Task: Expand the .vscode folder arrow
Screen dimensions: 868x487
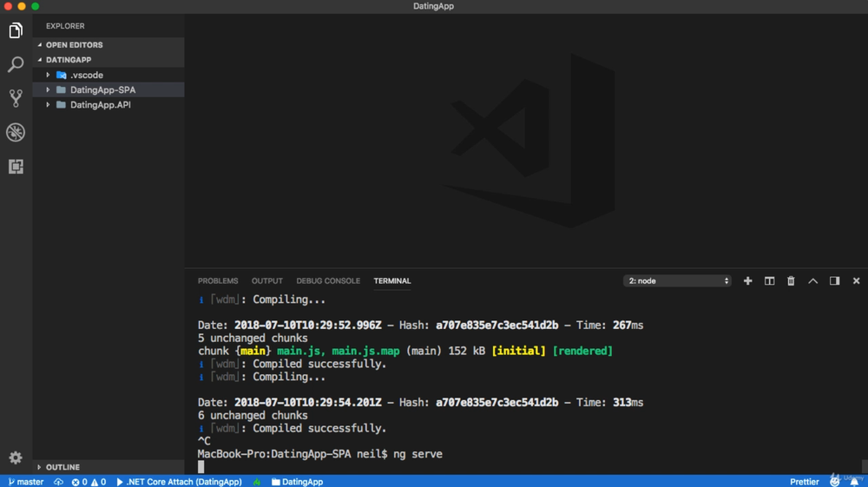Action: [x=48, y=75]
